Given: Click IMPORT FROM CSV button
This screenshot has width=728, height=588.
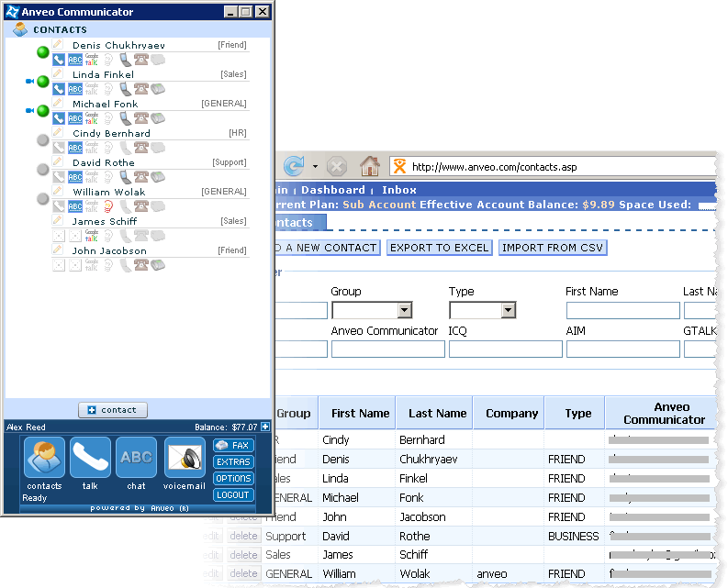Looking at the screenshot, I should (x=553, y=248).
